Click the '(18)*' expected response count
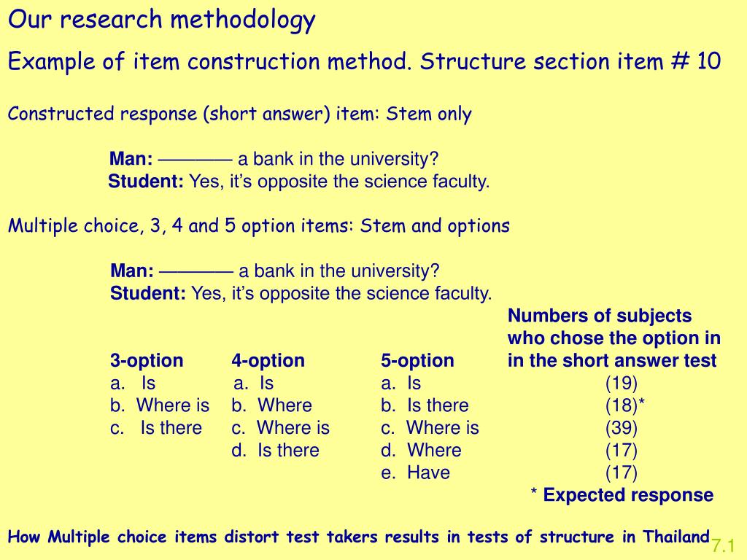This screenshot has height=560, width=747. (x=625, y=405)
